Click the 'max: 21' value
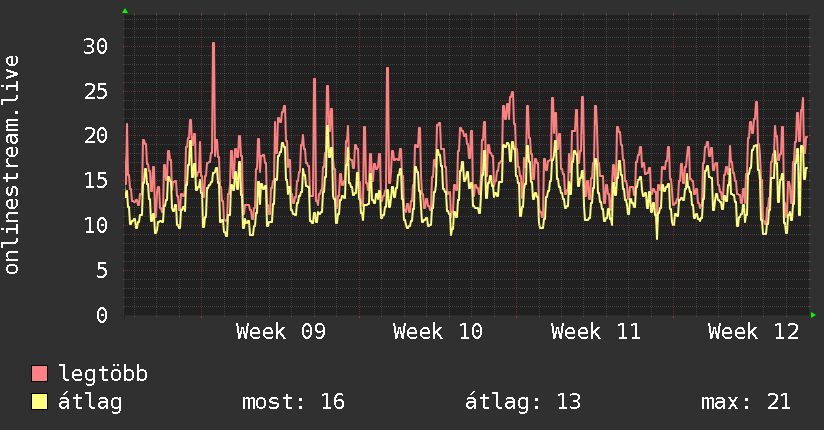The height and width of the screenshot is (430, 824). pyautogui.click(x=746, y=402)
